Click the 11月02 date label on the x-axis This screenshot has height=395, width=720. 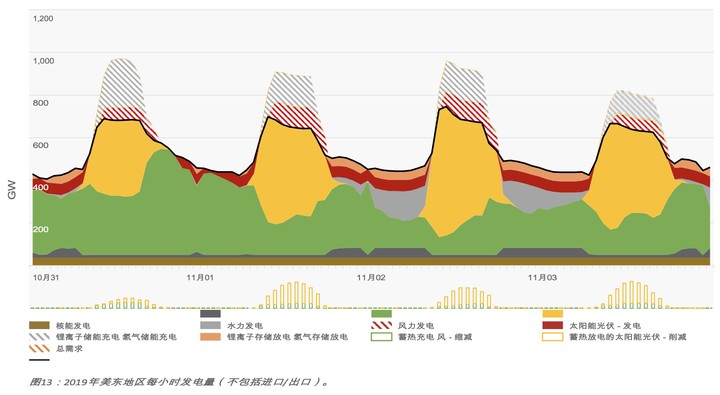[371, 277]
